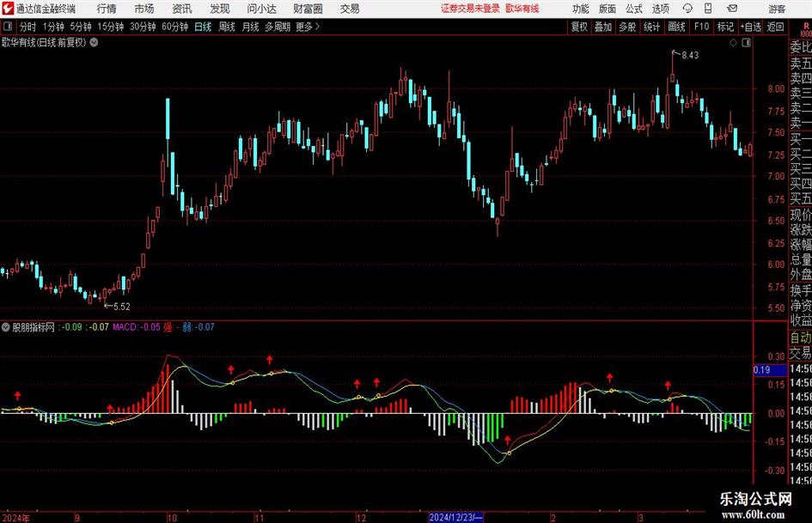Image resolution: width=812 pixels, height=523 pixels.
Task: Open the 市场 menu
Action: [x=144, y=9]
